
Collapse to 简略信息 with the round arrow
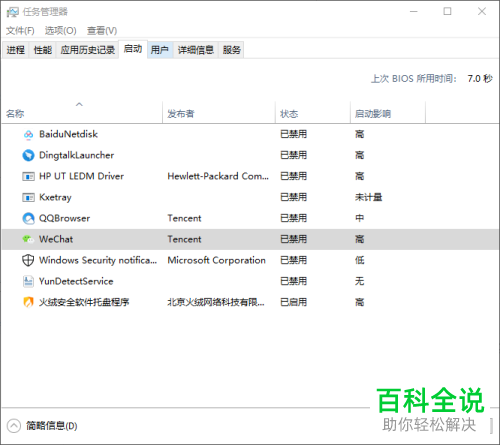14,426
